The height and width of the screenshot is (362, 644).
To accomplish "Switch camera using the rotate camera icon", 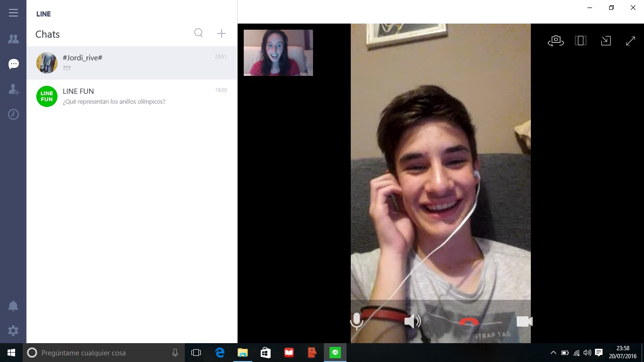I will pos(556,41).
